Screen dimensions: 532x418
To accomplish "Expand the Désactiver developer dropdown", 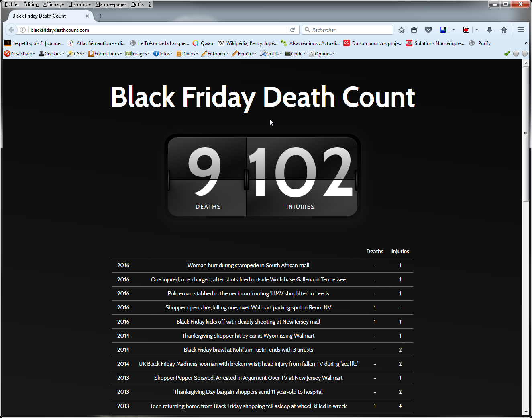I will [20, 53].
